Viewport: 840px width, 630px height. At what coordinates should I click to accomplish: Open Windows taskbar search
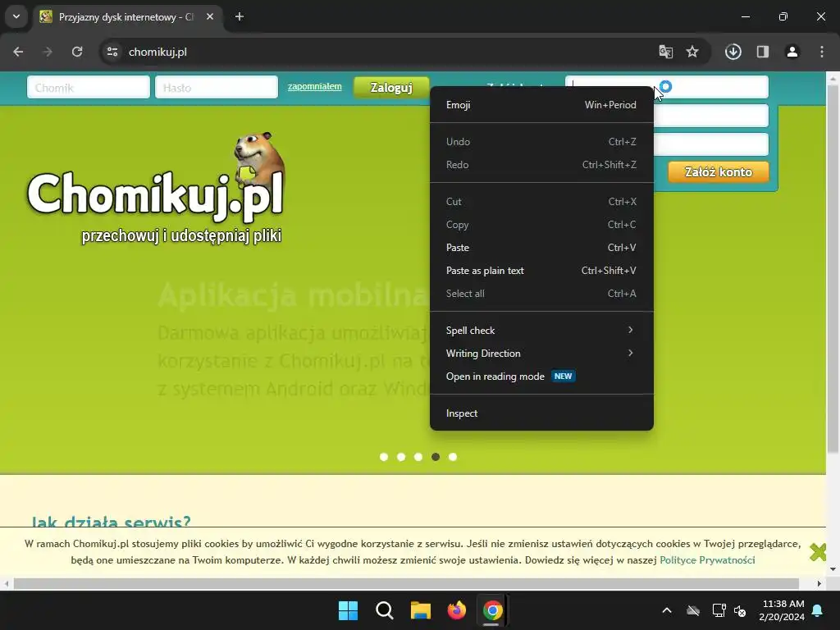coord(385,610)
